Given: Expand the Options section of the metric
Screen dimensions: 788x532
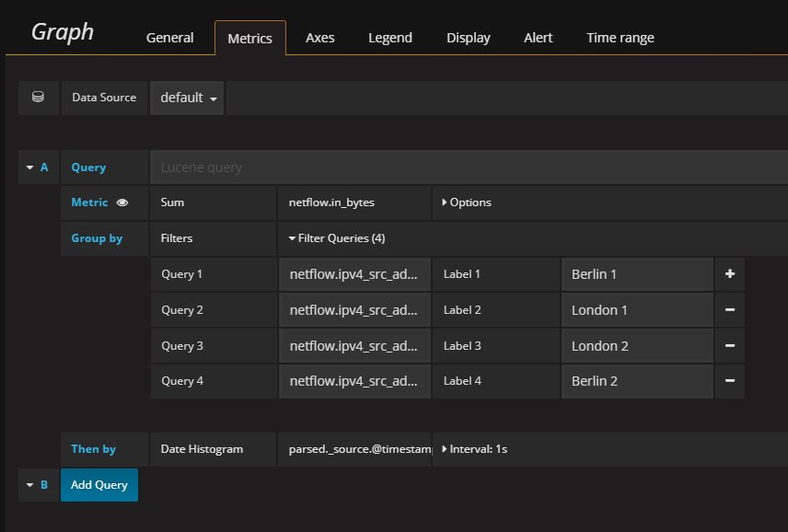Looking at the screenshot, I should click(x=469, y=202).
